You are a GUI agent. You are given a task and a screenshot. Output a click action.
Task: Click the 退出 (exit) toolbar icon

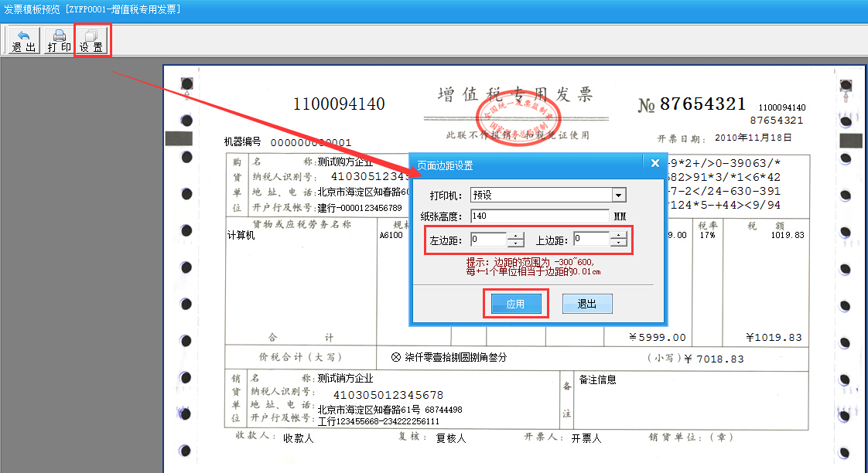[x=24, y=42]
